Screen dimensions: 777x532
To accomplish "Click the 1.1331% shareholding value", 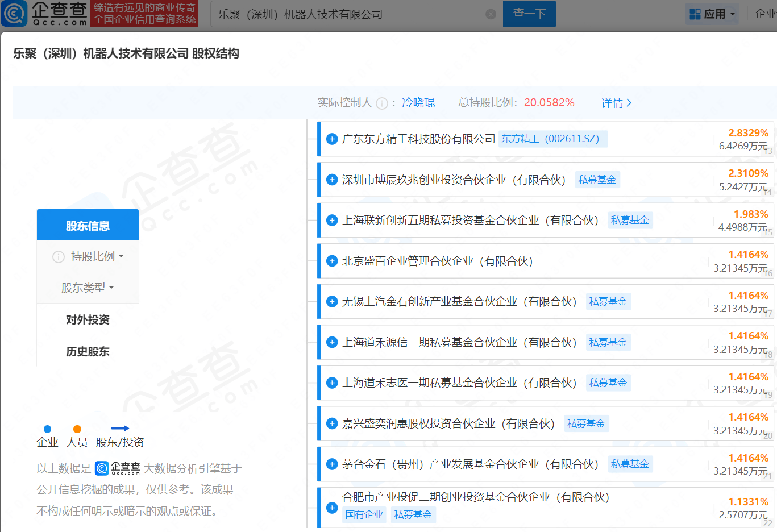I will 748,502.
